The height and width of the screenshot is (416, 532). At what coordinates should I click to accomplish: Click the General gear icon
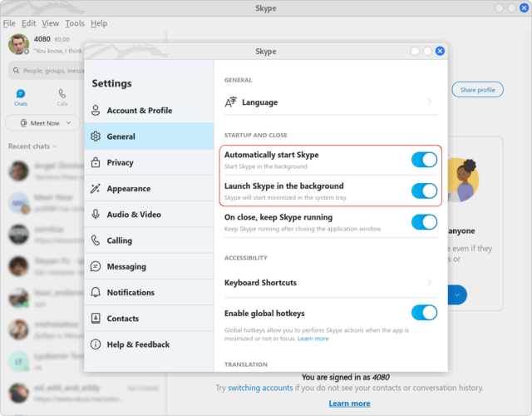tap(96, 136)
